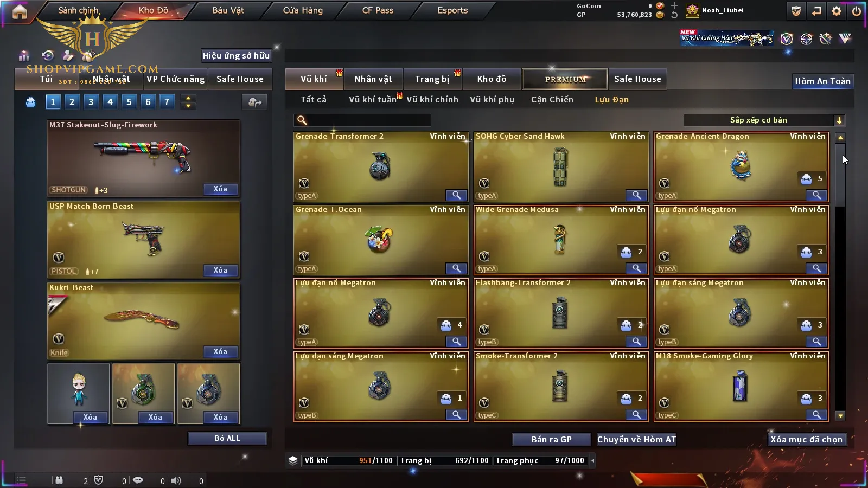Inspect Grenade-Transformer 2 with magnifier icon
The image size is (868, 488).
(456, 195)
